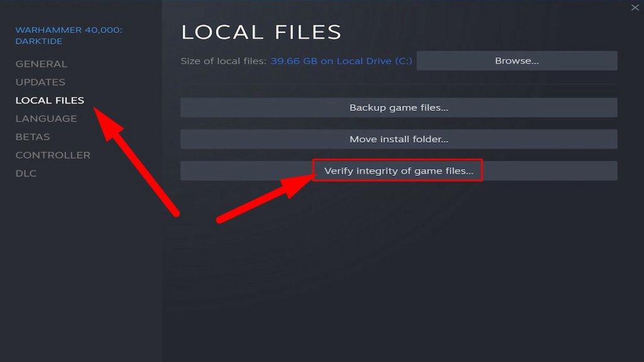Click the Warhammer 40,000: Darktide title
Screen dimensions: 644x362
69,35
